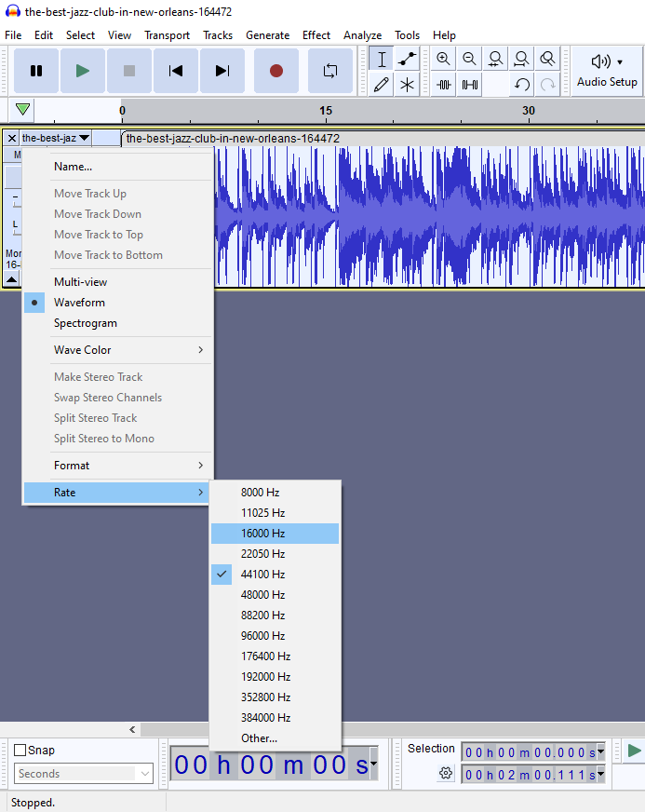Select Spectrogram view option
Screen dimensions: 645x812
86,323
